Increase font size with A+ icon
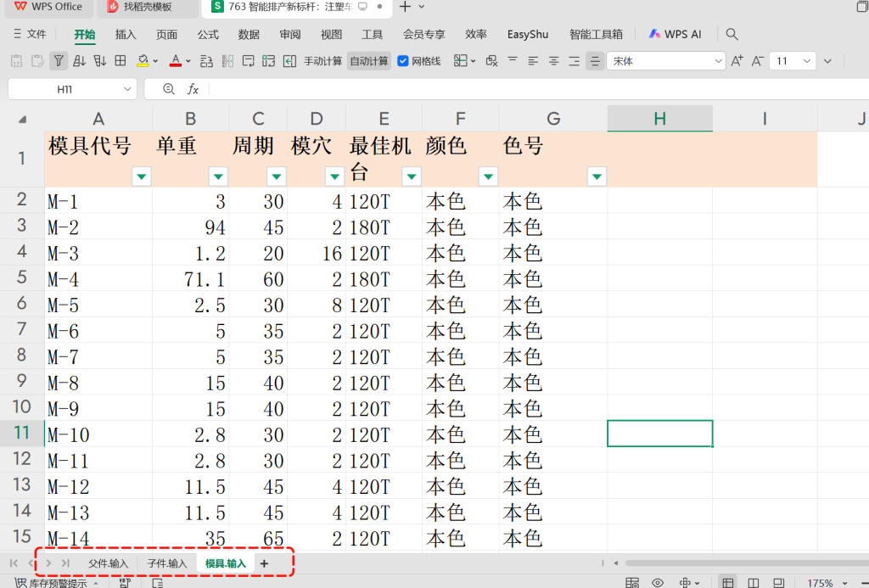This screenshot has height=588, width=869. (x=737, y=61)
